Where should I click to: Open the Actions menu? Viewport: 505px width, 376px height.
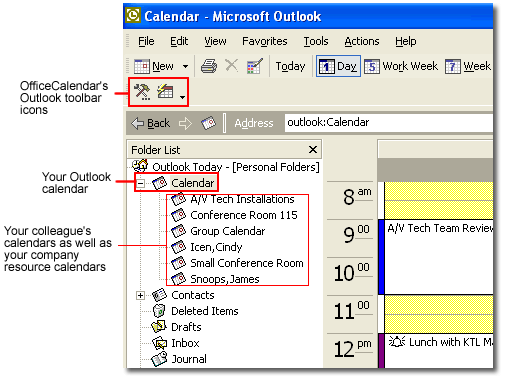pyautogui.click(x=362, y=41)
